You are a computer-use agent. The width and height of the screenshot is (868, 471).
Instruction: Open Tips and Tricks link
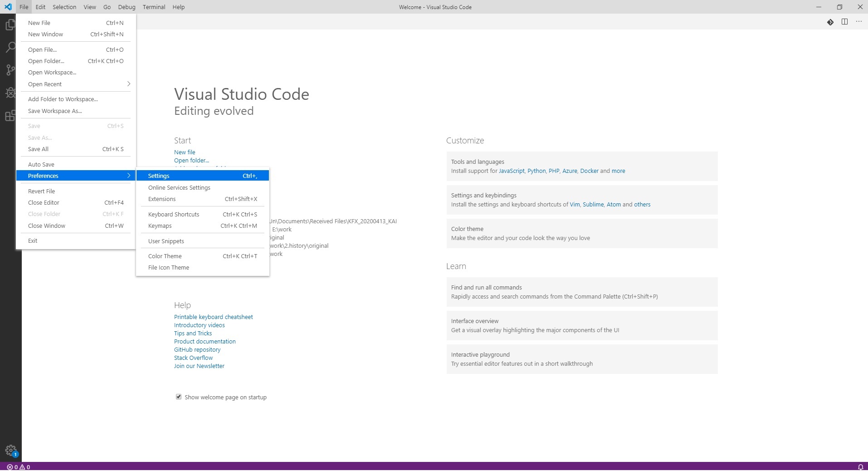193,333
